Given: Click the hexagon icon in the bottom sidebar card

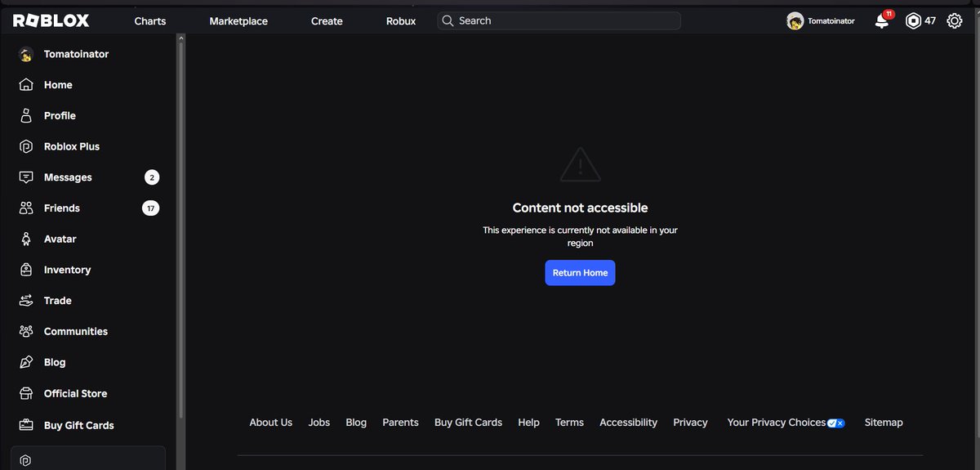Looking at the screenshot, I should pyautogui.click(x=25, y=462).
